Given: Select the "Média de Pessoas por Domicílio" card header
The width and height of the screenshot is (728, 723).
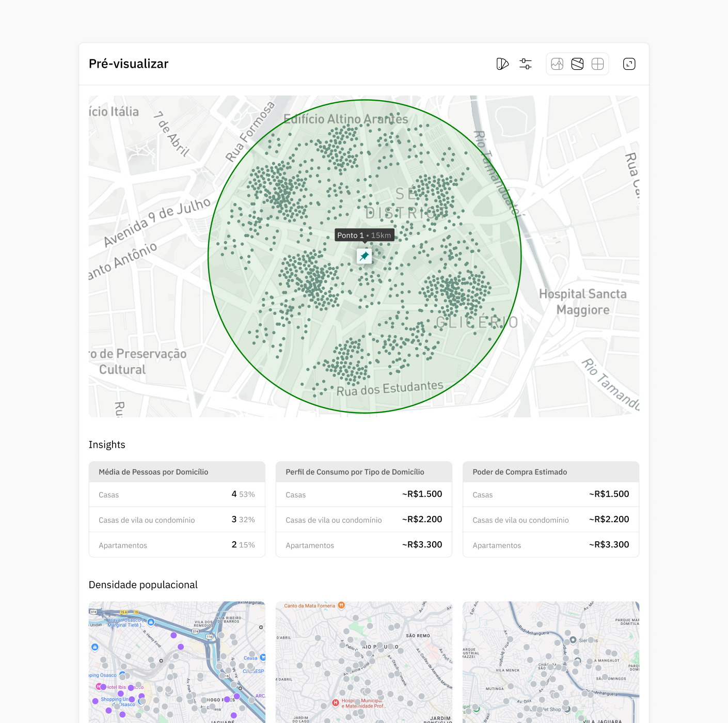Looking at the screenshot, I should coord(177,472).
